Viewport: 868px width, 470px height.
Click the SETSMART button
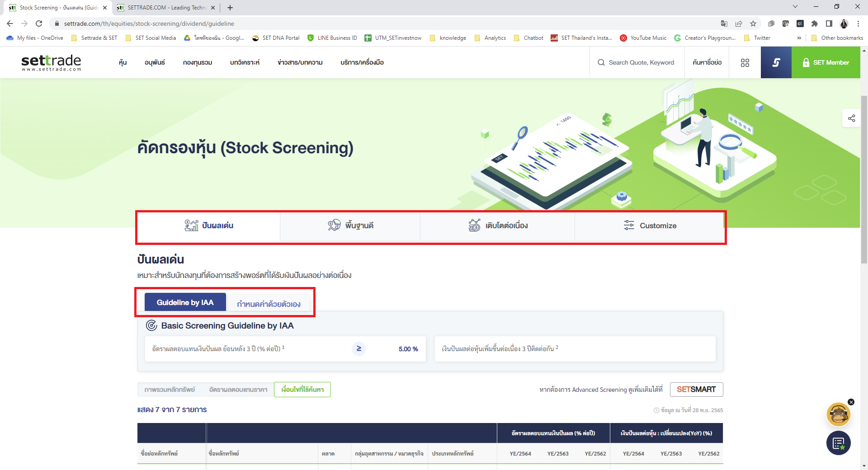coord(696,389)
